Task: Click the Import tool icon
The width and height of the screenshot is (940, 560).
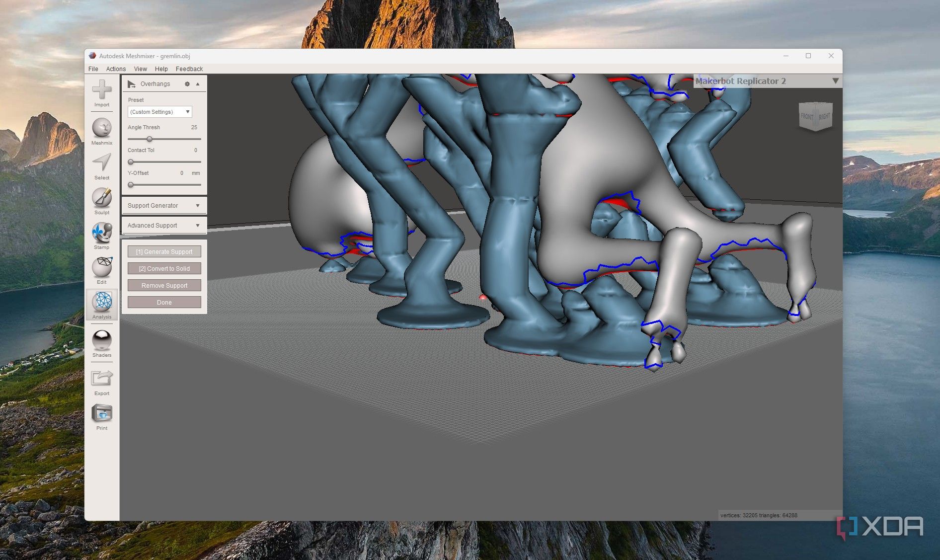Action: coord(102,93)
